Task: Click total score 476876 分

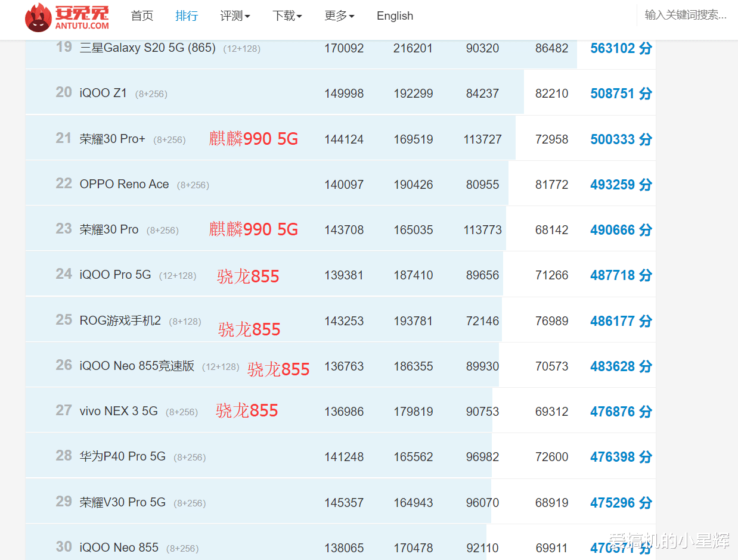Action: [x=621, y=412]
